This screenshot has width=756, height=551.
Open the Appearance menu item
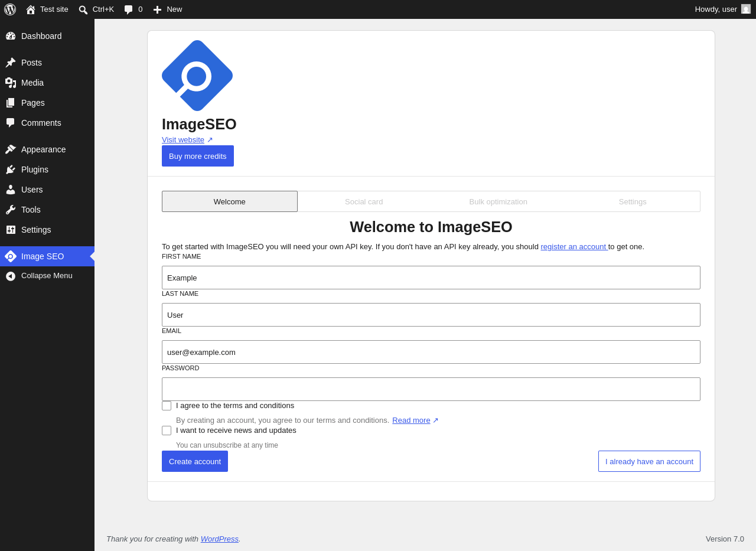[x=47, y=149]
